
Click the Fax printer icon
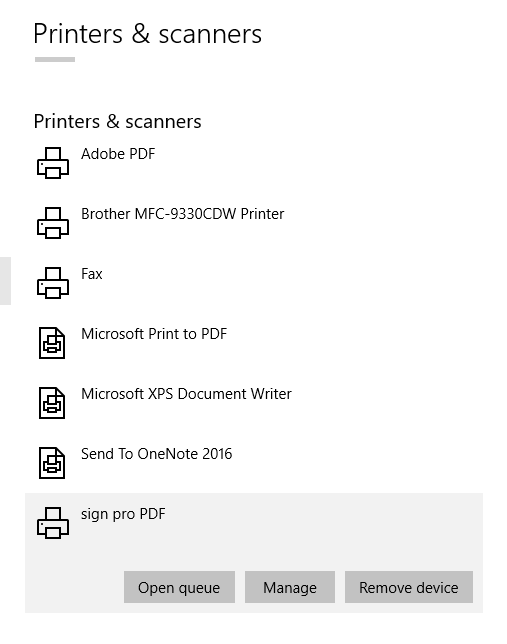pyautogui.click(x=53, y=283)
